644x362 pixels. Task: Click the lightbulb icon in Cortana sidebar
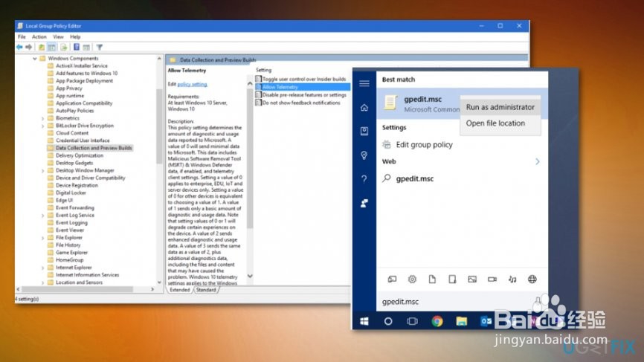364,155
